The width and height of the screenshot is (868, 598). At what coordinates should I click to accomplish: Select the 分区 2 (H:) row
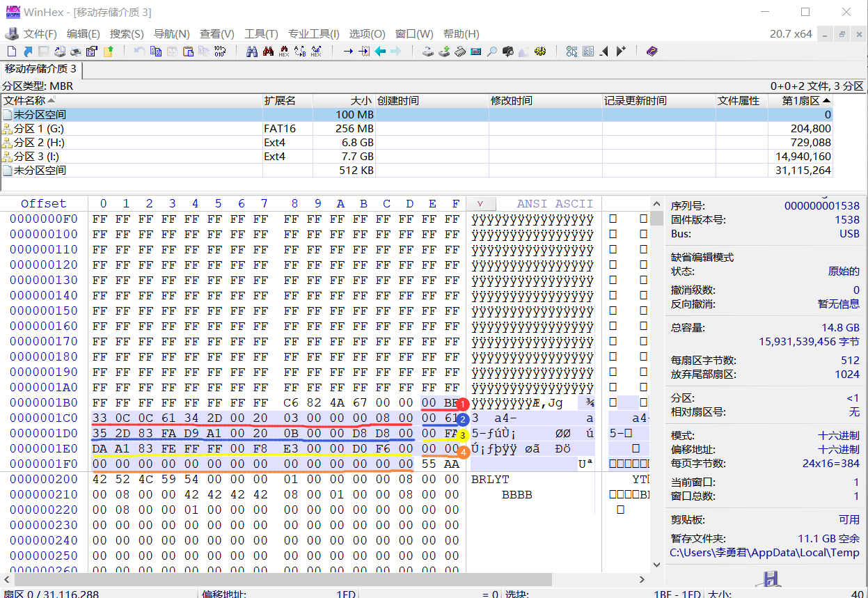tap(416, 143)
